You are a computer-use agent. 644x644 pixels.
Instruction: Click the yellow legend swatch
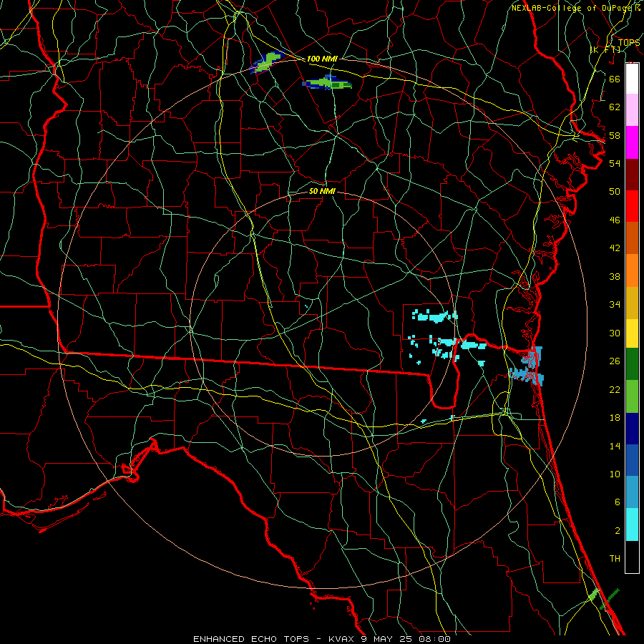(632, 333)
